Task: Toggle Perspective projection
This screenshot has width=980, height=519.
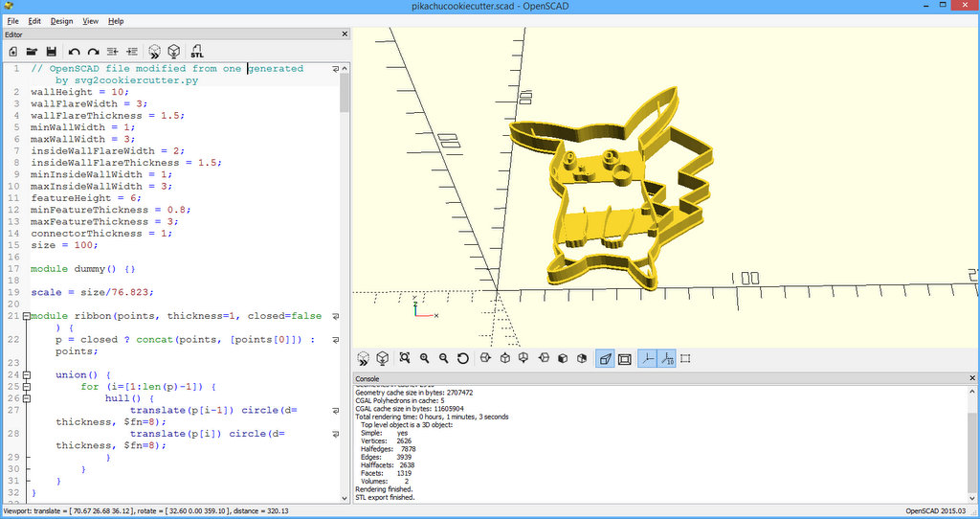Action: point(605,359)
